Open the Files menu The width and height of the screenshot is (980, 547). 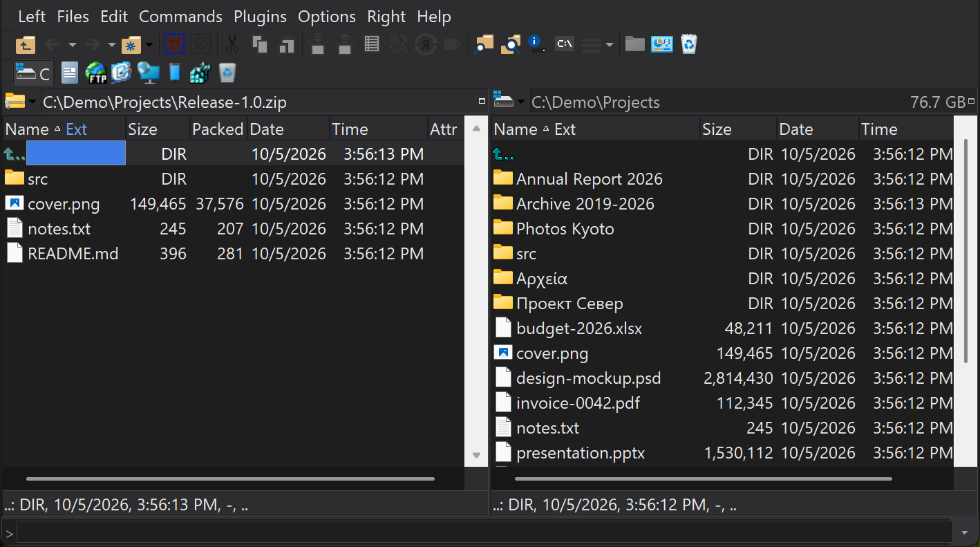tap(73, 17)
